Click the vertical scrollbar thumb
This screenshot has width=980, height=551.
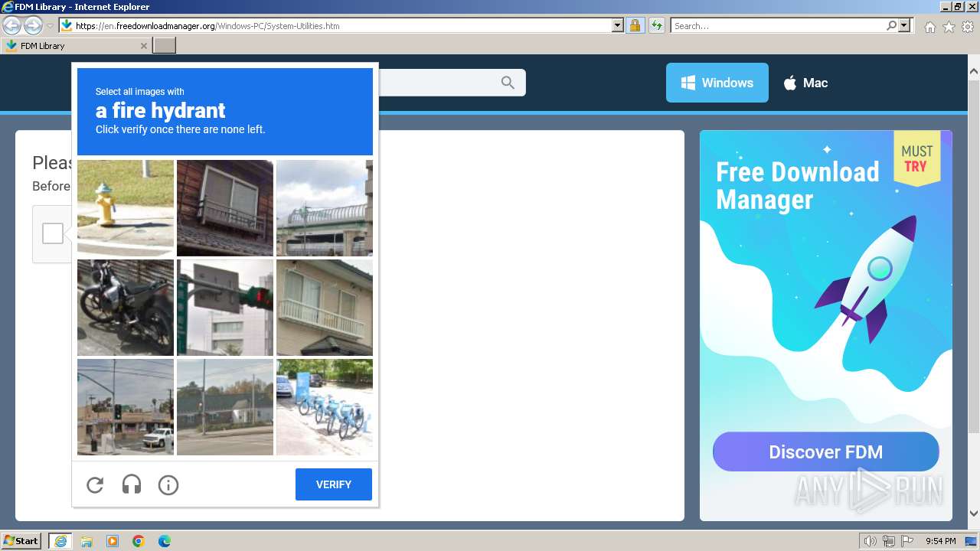tap(974, 255)
